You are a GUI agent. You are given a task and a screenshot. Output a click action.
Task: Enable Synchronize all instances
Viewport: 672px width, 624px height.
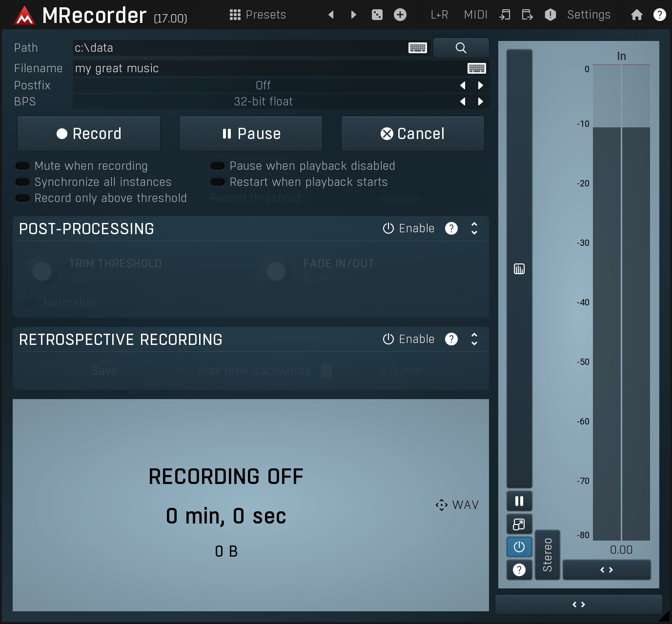22,181
